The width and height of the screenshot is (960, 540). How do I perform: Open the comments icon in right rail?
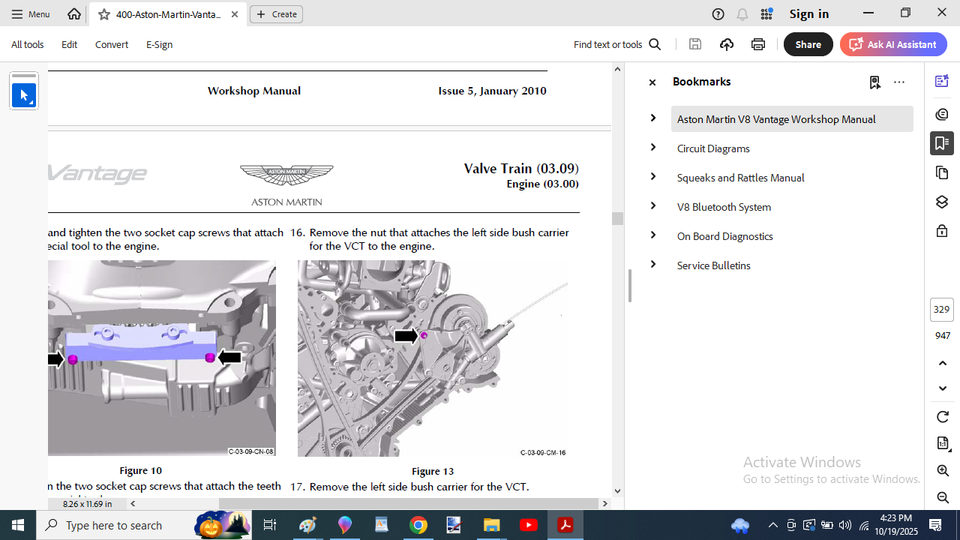941,114
